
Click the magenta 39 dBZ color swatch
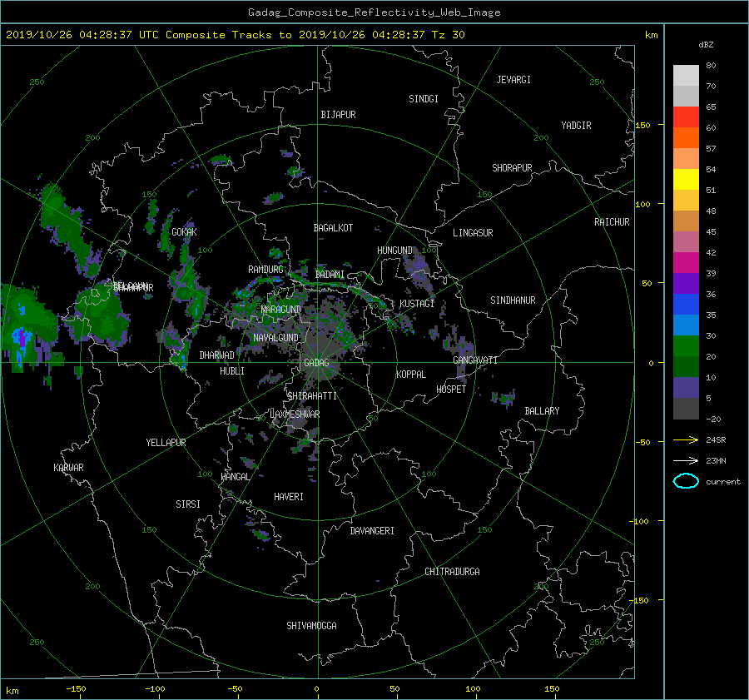pyautogui.click(x=686, y=263)
